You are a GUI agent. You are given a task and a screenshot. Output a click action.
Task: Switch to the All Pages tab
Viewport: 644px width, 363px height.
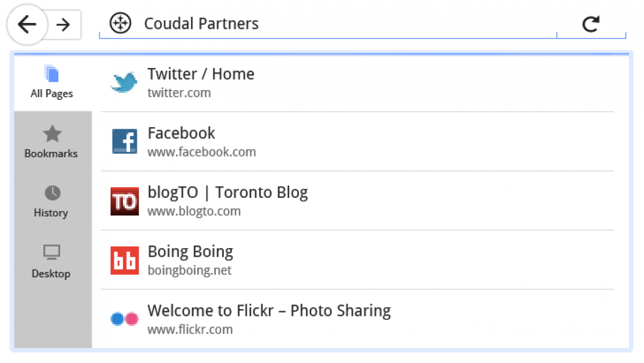[52, 82]
